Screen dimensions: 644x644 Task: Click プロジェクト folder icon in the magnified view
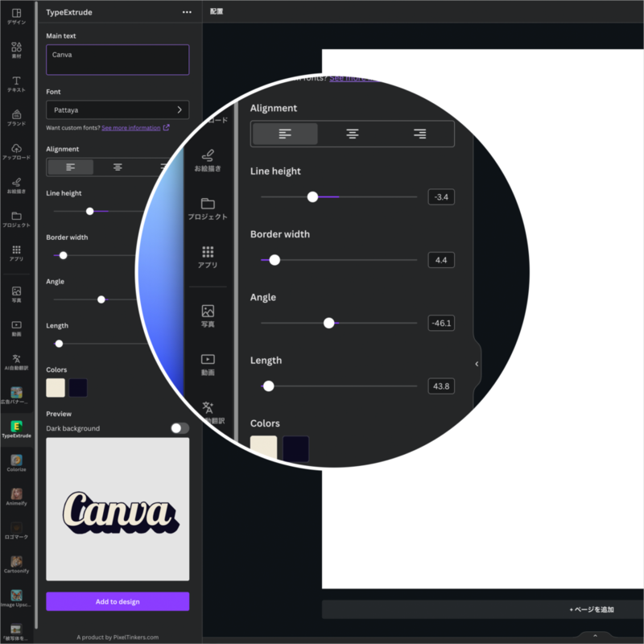(x=208, y=204)
